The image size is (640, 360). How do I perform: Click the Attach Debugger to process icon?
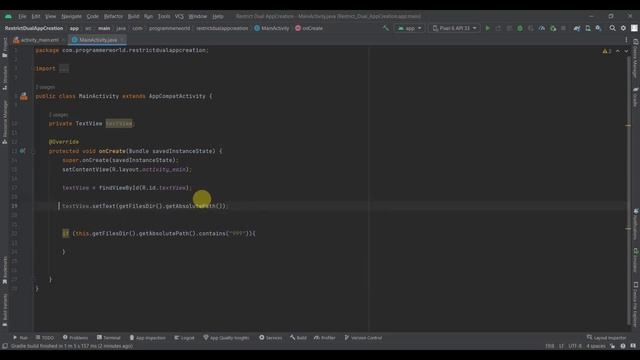pyautogui.click(x=553, y=28)
